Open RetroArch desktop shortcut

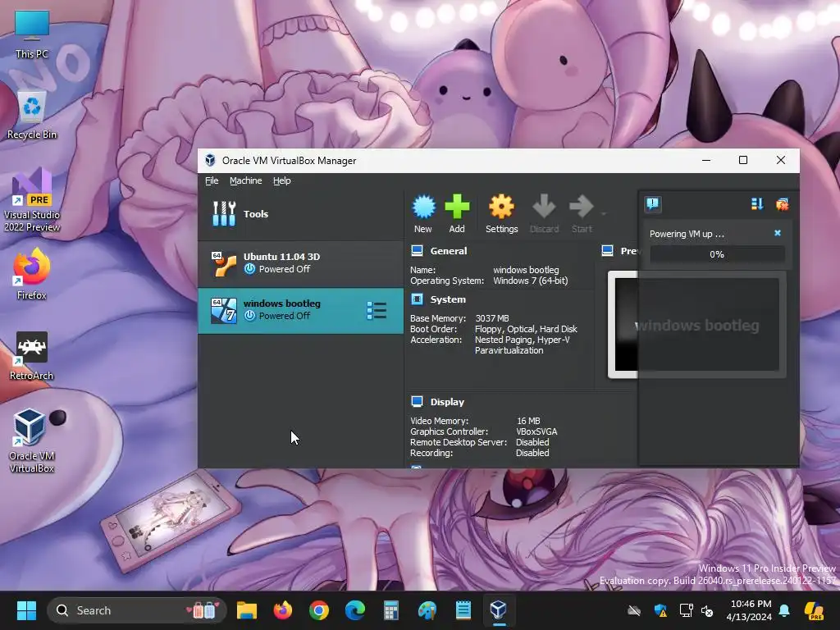tap(32, 355)
